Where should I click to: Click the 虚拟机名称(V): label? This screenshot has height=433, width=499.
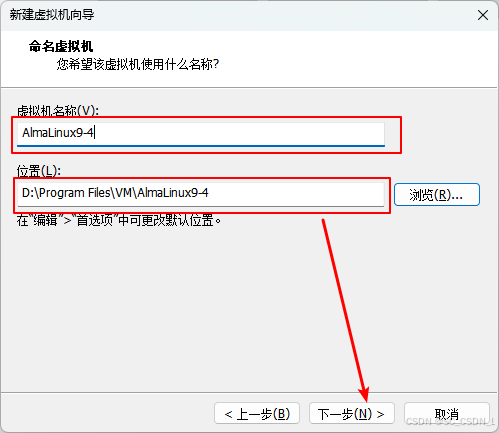[58, 110]
